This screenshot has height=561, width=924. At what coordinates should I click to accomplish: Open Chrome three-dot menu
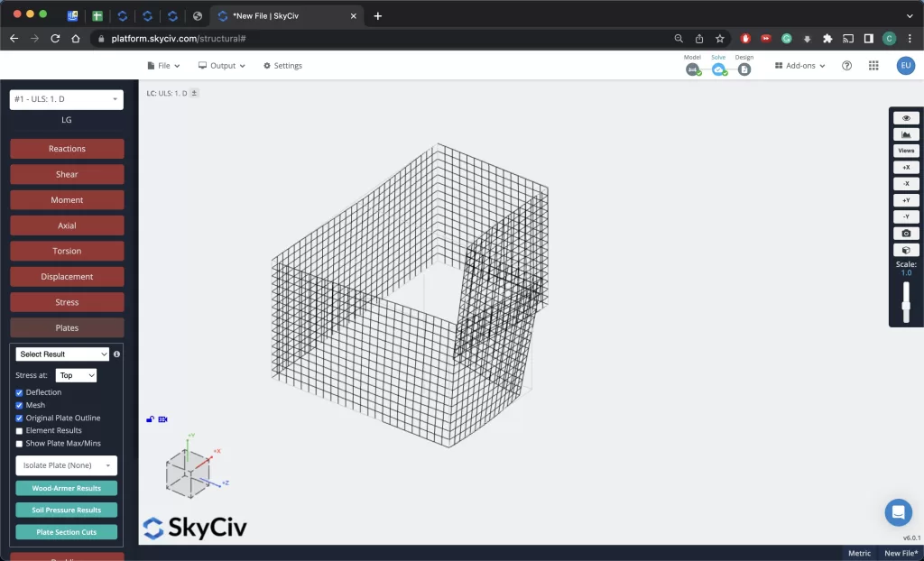point(910,38)
